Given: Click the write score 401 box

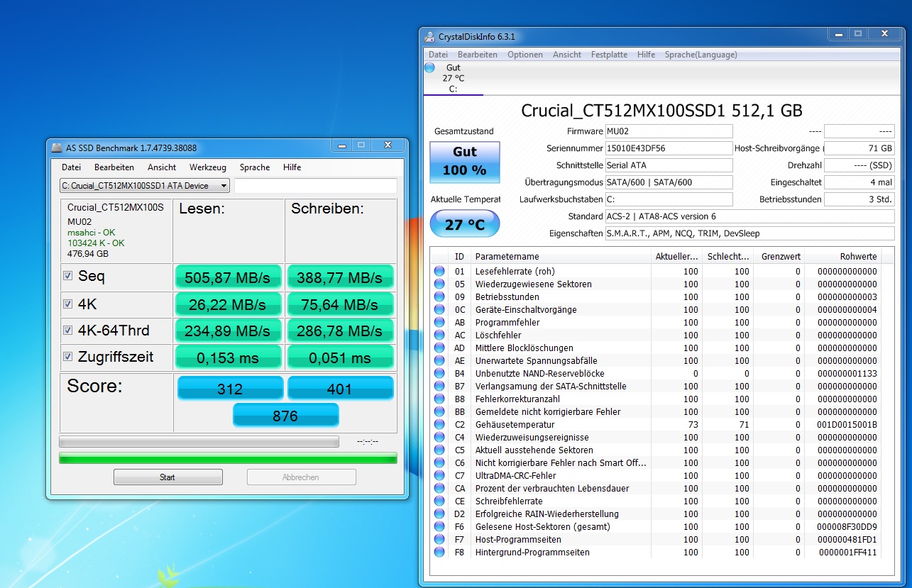Looking at the screenshot, I should (x=341, y=389).
